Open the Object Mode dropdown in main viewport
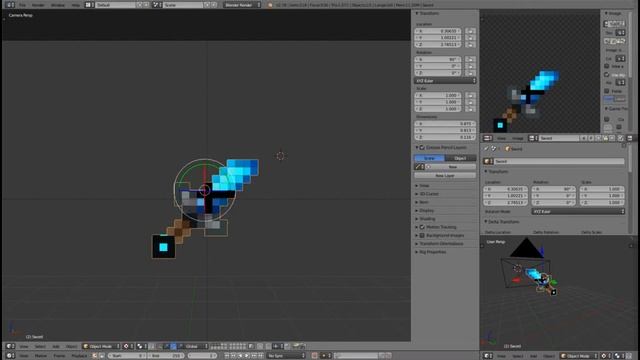 click(x=101, y=346)
